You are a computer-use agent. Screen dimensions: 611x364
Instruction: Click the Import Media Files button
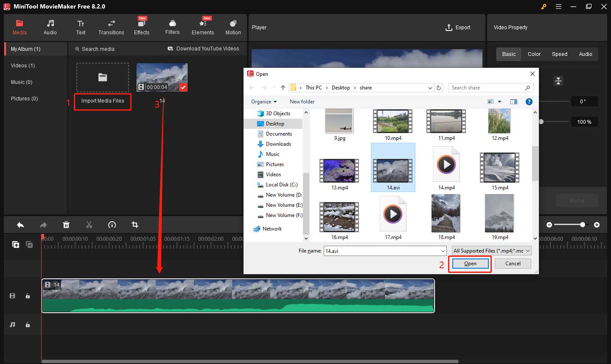point(103,101)
